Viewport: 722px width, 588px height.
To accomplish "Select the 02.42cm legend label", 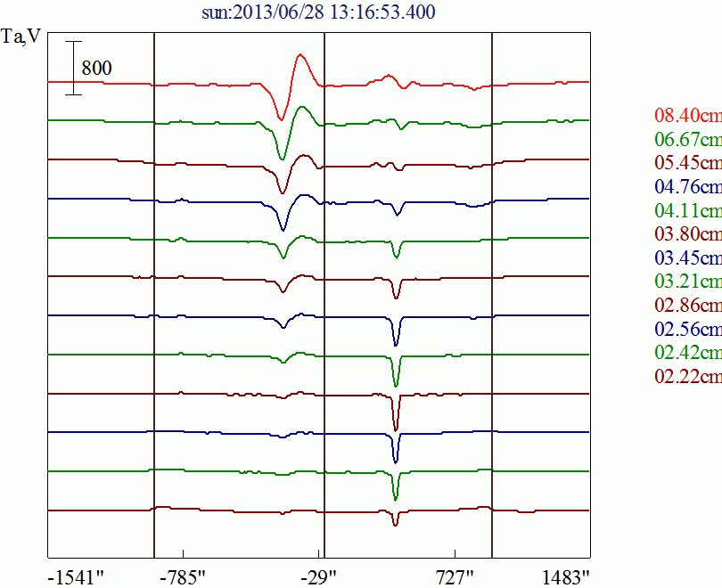I will pyautogui.click(x=688, y=353).
